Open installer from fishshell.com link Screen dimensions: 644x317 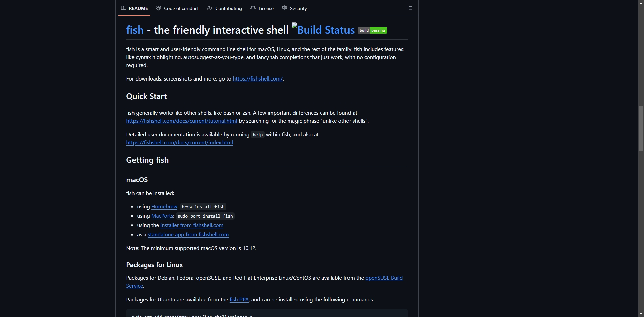pyautogui.click(x=192, y=225)
